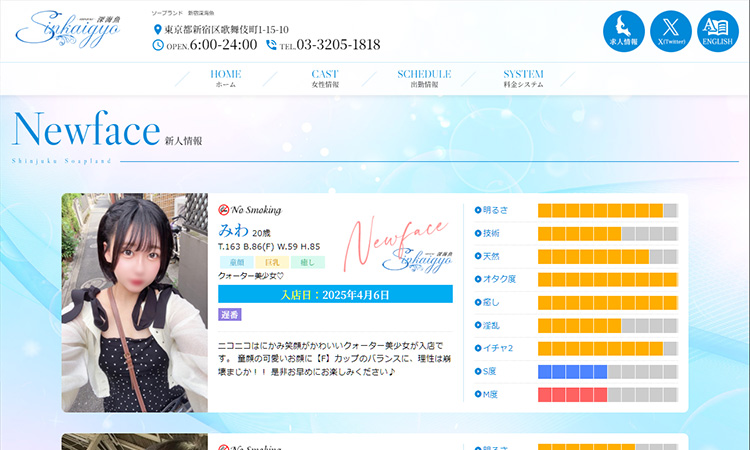The height and width of the screenshot is (450, 750).
Task: Click the 童顔 tag
Action: click(237, 262)
